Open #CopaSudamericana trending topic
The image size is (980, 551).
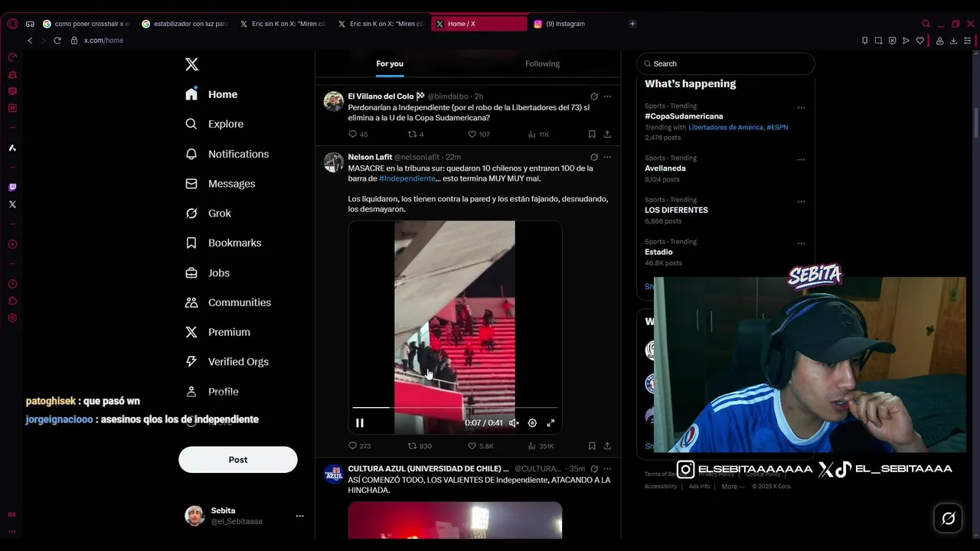coord(684,116)
